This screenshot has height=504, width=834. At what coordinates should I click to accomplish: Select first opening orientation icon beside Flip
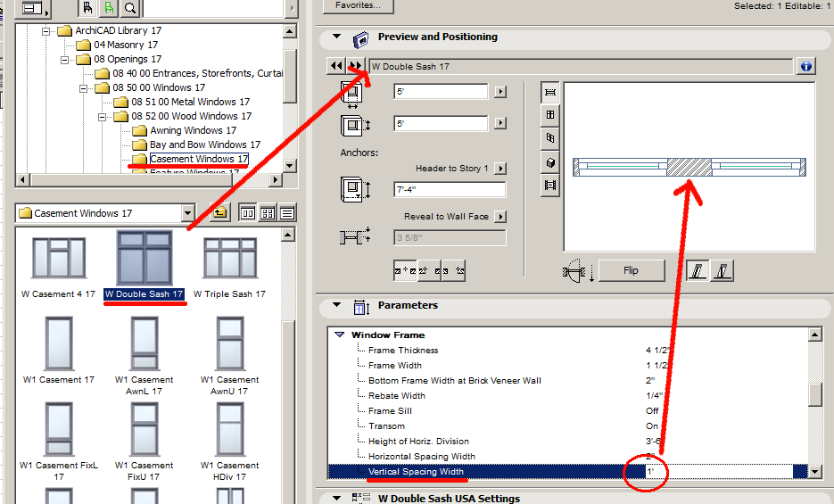(698, 270)
